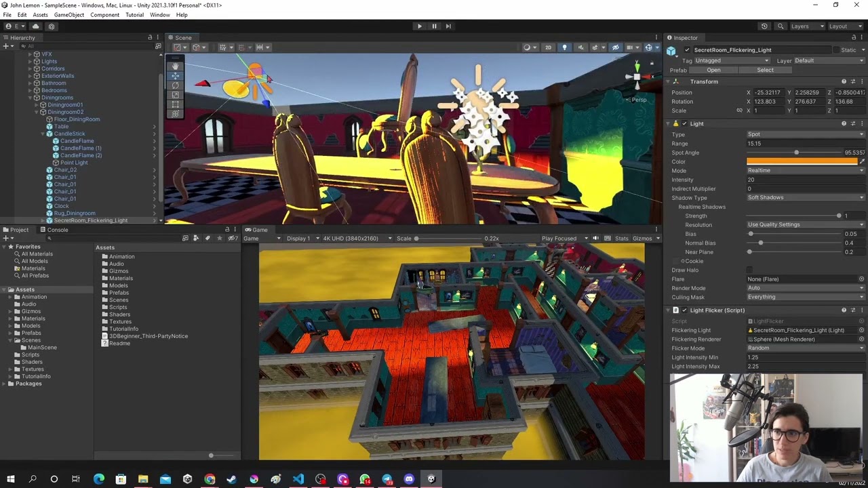Open the Shadow Type dropdown
This screenshot has width=868, height=488.
[x=806, y=198]
